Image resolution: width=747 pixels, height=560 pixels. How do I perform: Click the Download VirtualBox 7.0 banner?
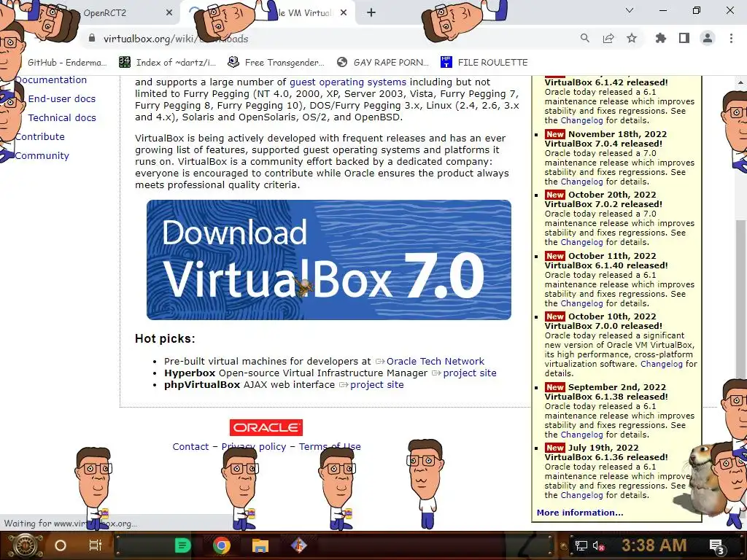tap(329, 260)
